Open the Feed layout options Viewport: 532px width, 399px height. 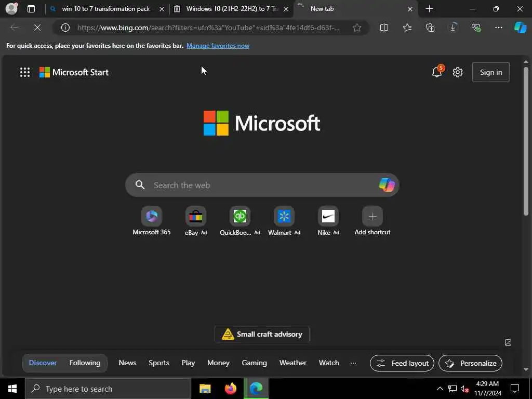tap(402, 363)
